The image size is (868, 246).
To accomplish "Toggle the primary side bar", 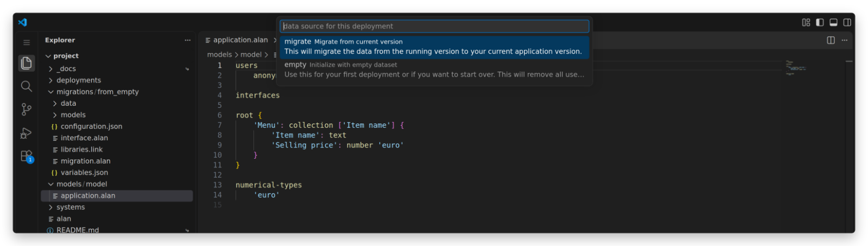I will pyautogui.click(x=820, y=22).
